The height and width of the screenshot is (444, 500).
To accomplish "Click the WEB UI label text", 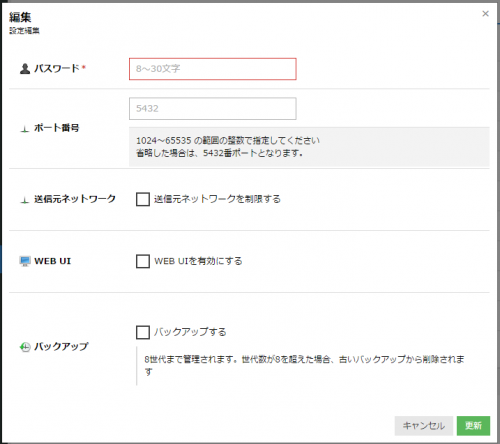I will pos(53,261).
